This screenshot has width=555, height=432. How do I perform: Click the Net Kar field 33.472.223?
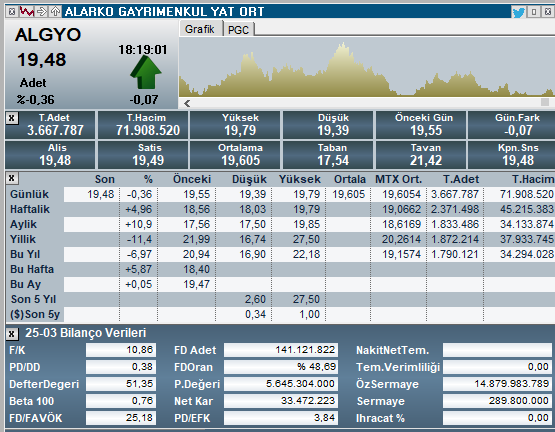coord(281,401)
